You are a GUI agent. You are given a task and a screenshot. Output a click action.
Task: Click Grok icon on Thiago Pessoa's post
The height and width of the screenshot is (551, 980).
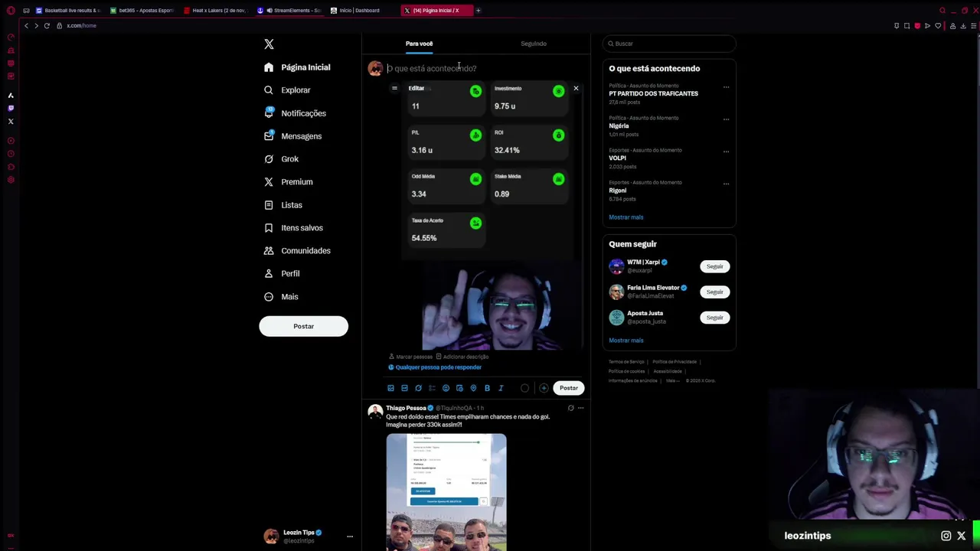tap(570, 408)
